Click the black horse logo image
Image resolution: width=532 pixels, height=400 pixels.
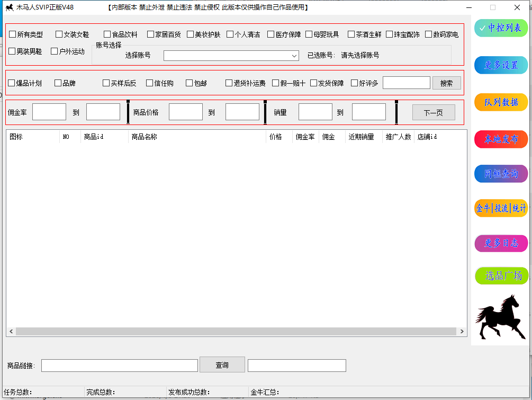pyautogui.click(x=500, y=316)
